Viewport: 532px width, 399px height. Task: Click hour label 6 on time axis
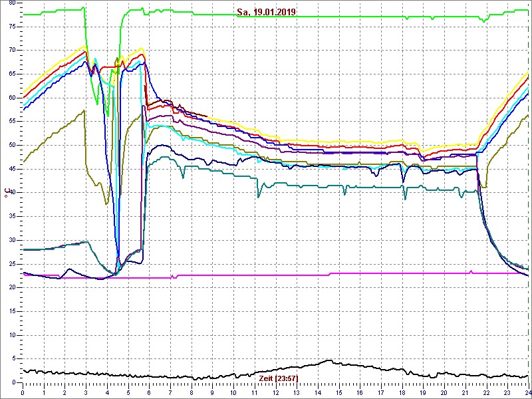click(150, 393)
